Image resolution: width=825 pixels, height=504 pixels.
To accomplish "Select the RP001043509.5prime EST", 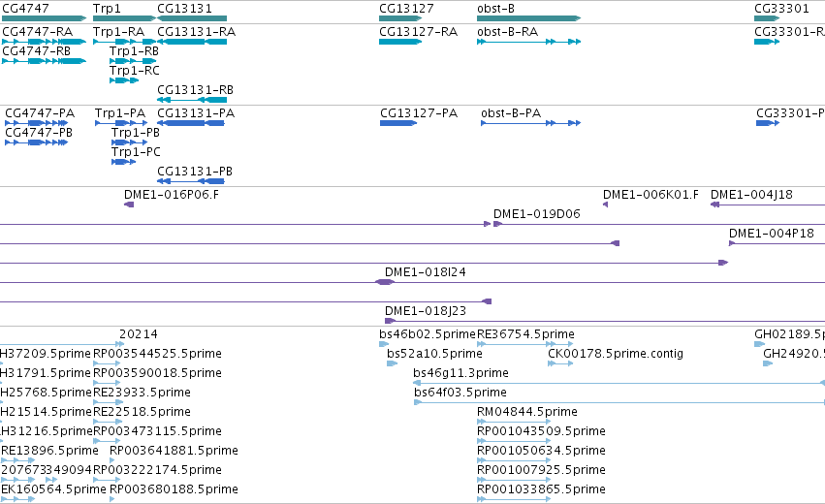I will tap(514, 441).
